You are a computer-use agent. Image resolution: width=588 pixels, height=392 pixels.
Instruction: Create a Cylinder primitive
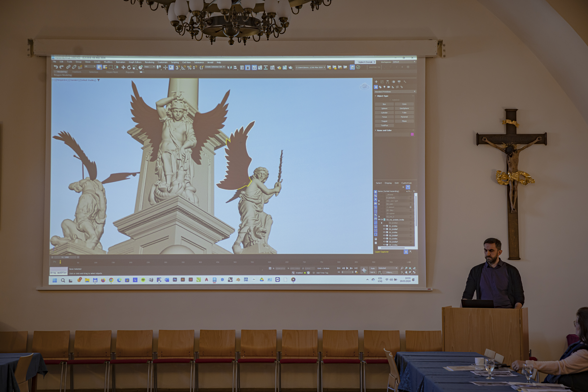click(x=384, y=113)
